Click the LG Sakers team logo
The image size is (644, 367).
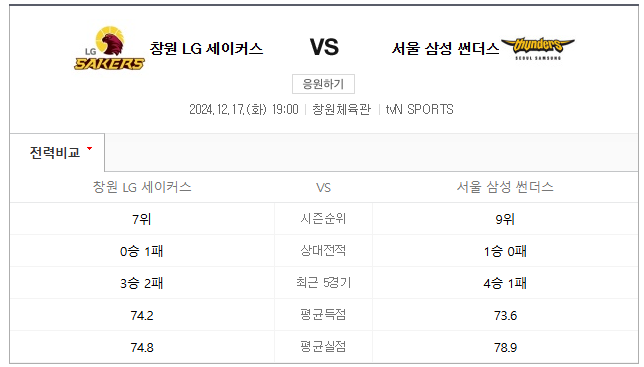(x=109, y=48)
